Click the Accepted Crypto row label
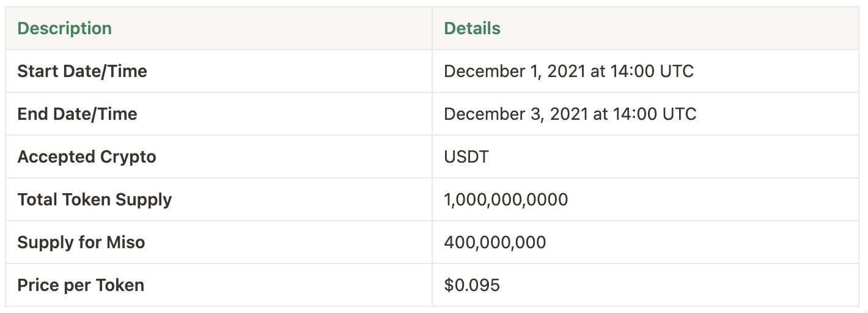Image resolution: width=868 pixels, height=313 pixels. tap(87, 156)
